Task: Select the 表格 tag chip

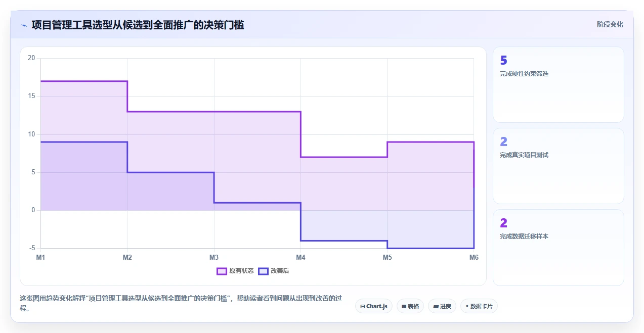Action: coord(410,306)
